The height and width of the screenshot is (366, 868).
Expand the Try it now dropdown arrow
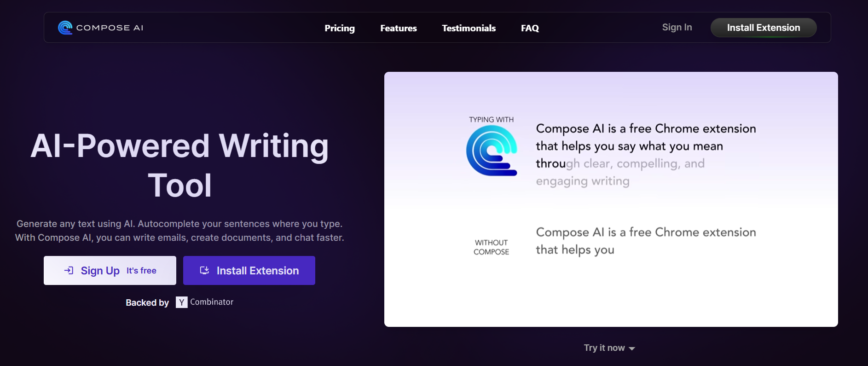[x=632, y=349]
